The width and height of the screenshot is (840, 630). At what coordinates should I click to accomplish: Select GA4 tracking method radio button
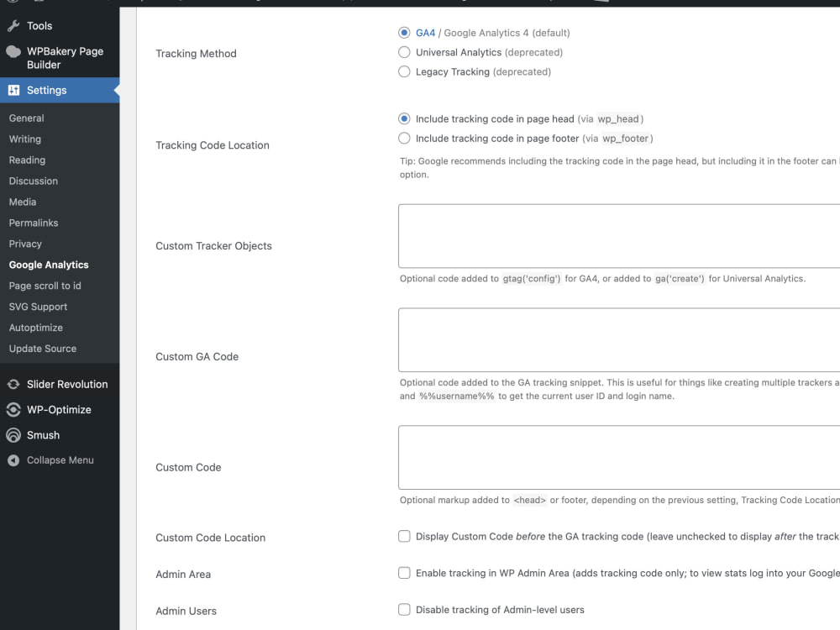(x=405, y=33)
